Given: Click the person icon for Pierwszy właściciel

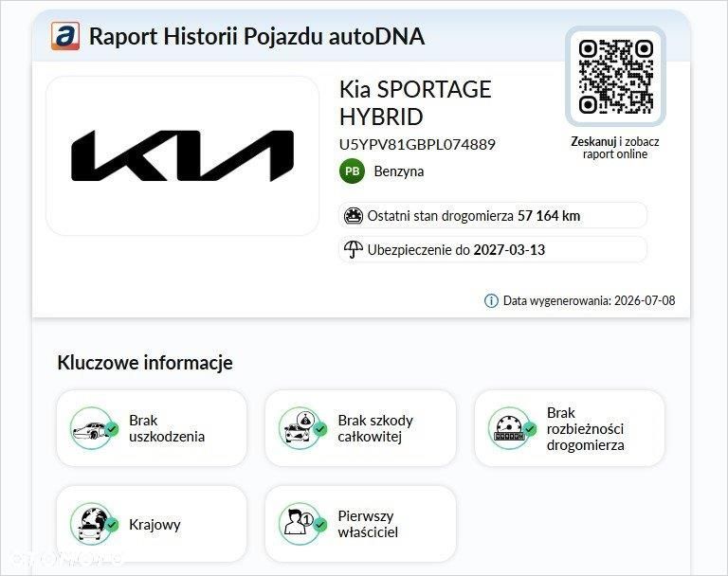Looking at the screenshot, I should [302, 524].
